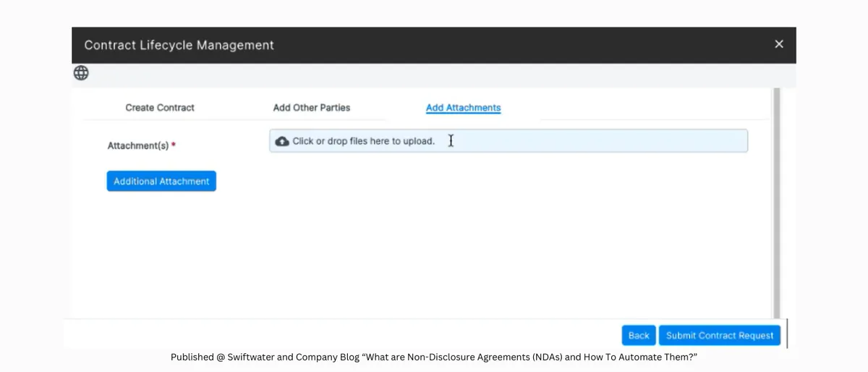Click the dialog's vertical scrollbar
This screenshot has height=372, width=868.
777,203
